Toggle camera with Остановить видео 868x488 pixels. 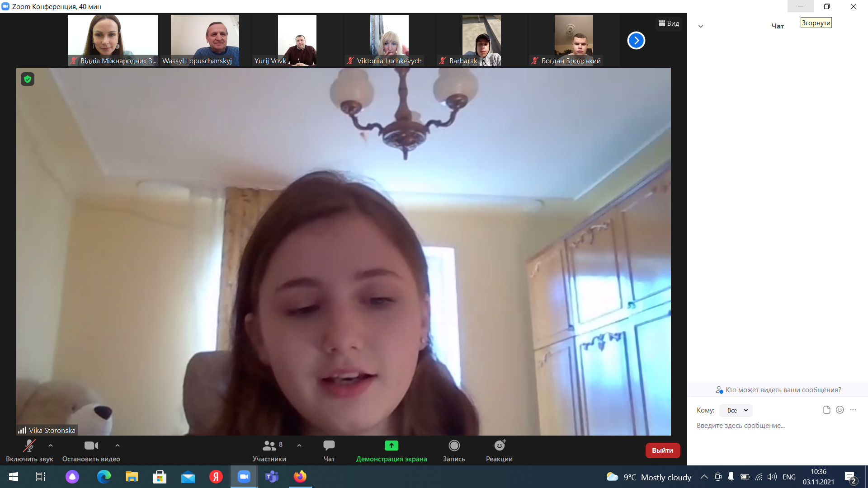(x=91, y=446)
